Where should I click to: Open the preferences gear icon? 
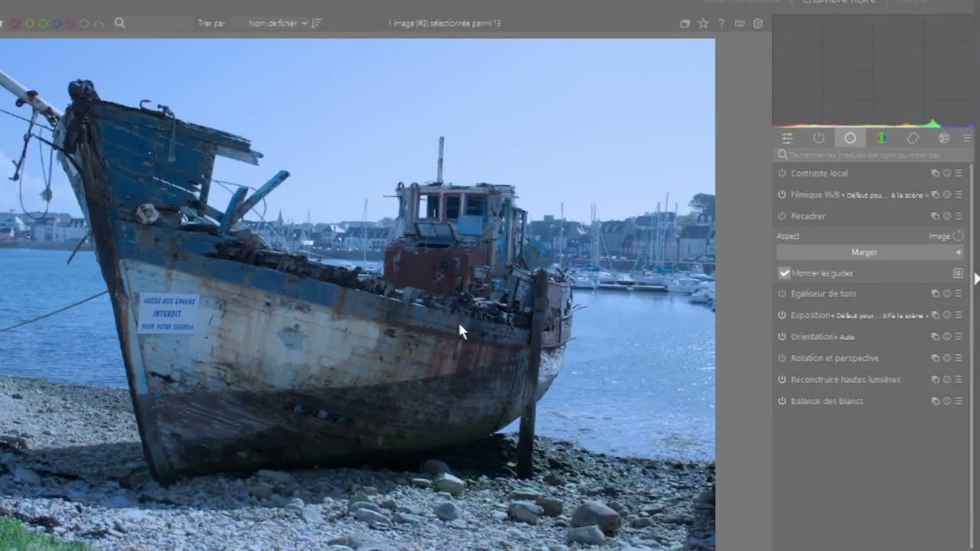758,24
